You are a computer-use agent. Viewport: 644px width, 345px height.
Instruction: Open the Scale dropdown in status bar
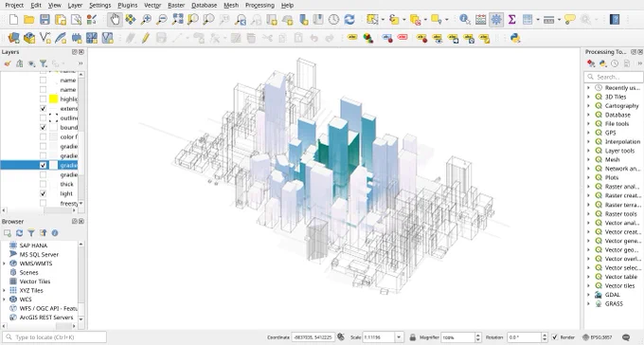[399, 337]
